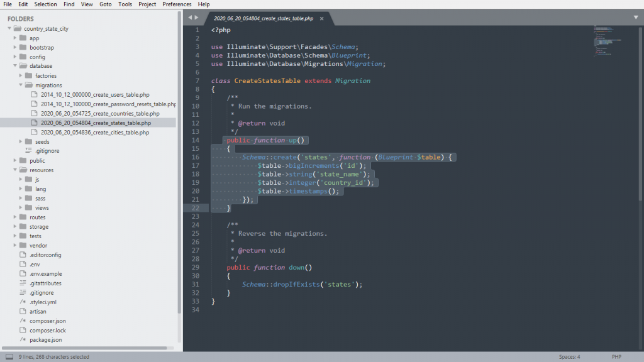Click the tab history back arrow
Image resolution: width=644 pixels, height=362 pixels.
(x=190, y=18)
